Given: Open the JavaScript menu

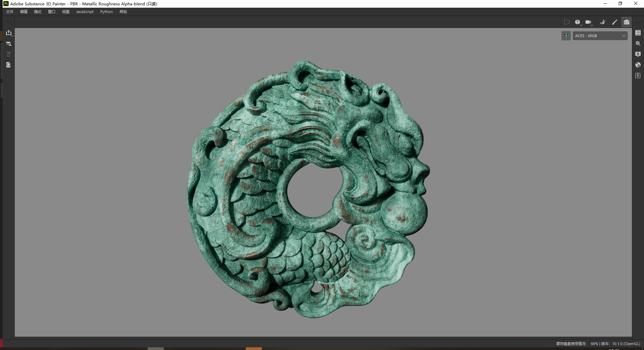Looking at the screenshot, I should point(85,12).
